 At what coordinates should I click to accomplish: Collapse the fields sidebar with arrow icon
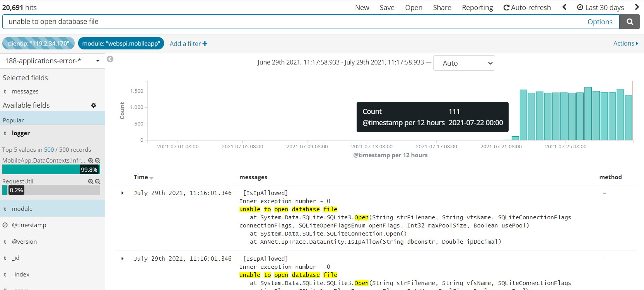pyautogui.click(x=110, y=59)
